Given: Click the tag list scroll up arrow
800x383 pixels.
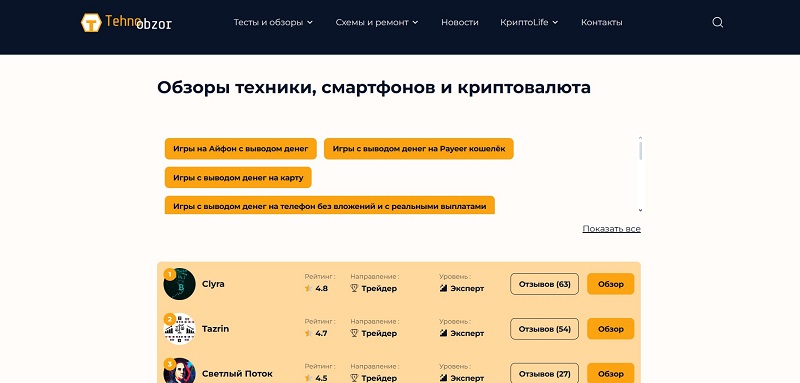Looking at the screenshot, I should 640,138.
